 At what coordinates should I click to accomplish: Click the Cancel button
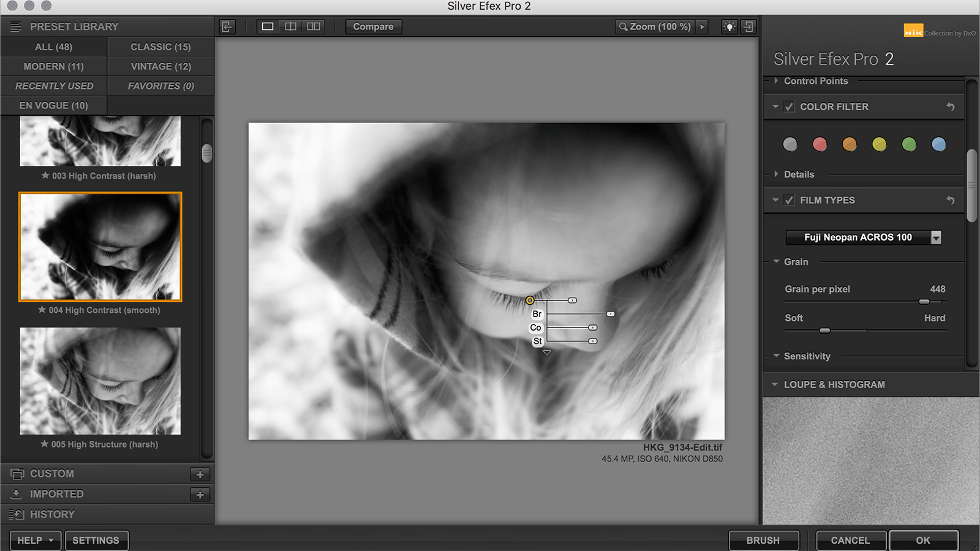coord(850,541)
